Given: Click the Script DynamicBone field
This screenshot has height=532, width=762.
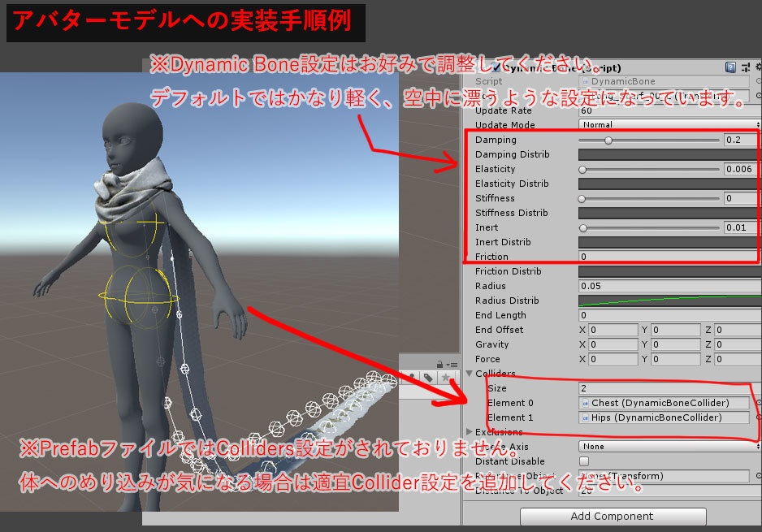Looking at the screenshot, I should pos(664,81).
